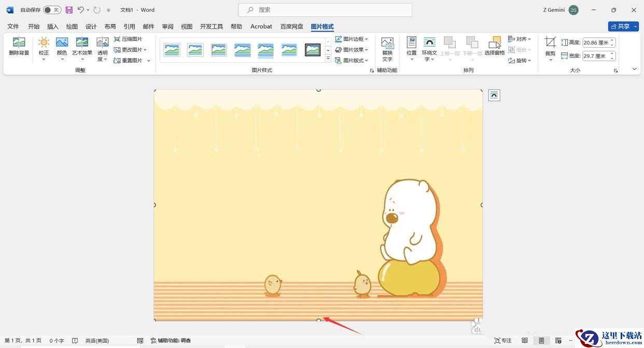
Task: Switch to read mode view icon
Action: [x=525, y=341]
